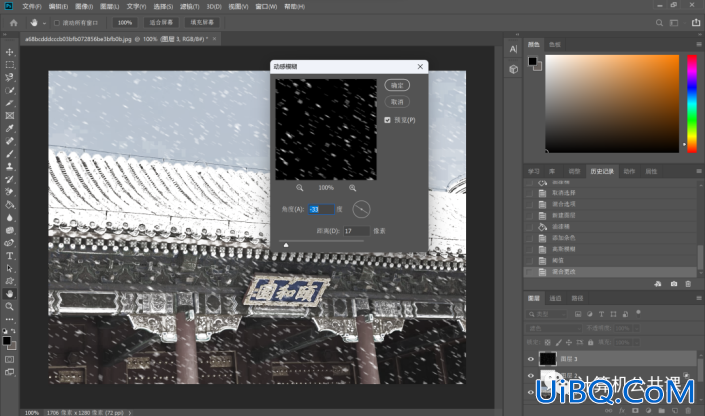Click the search icon at the top right
This screenshot has height=416, width=705.
659,22
